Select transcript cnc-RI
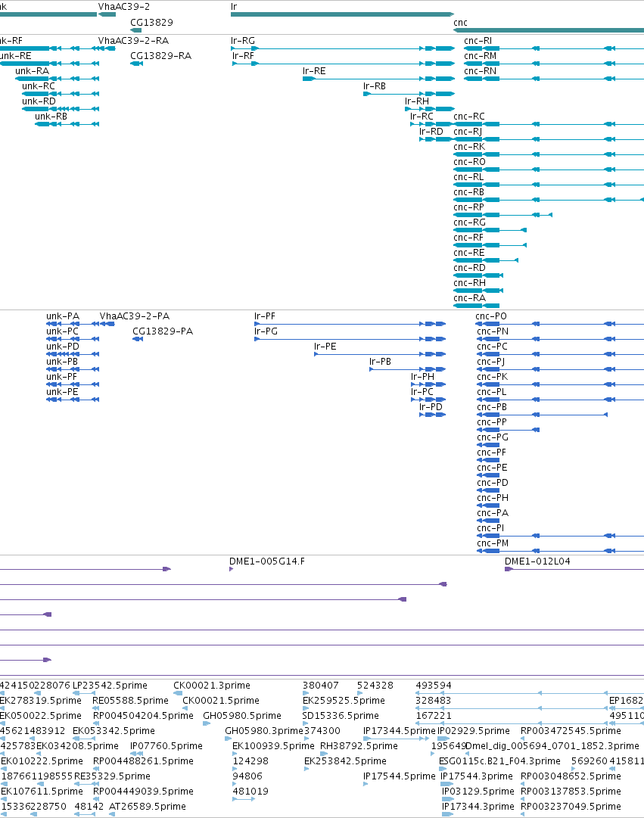 pyautogui.click(x=478, y=41)
